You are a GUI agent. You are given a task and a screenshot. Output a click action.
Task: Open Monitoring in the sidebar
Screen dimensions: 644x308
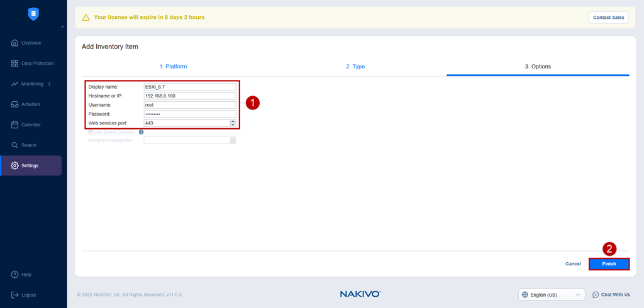click(32, 84)
